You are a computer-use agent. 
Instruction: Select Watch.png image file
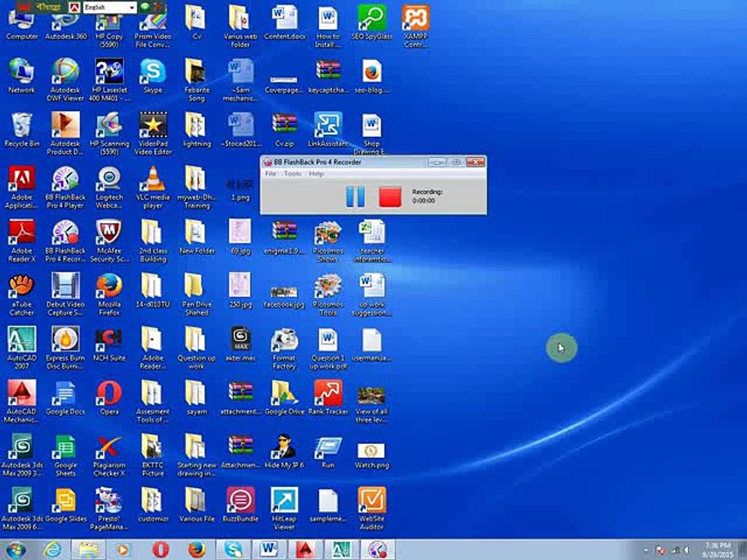pos(372,455)
